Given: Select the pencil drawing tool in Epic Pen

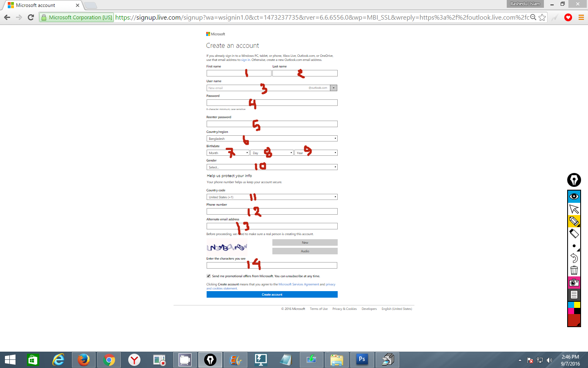Looking at the screenshot, I should pos(574,221).
